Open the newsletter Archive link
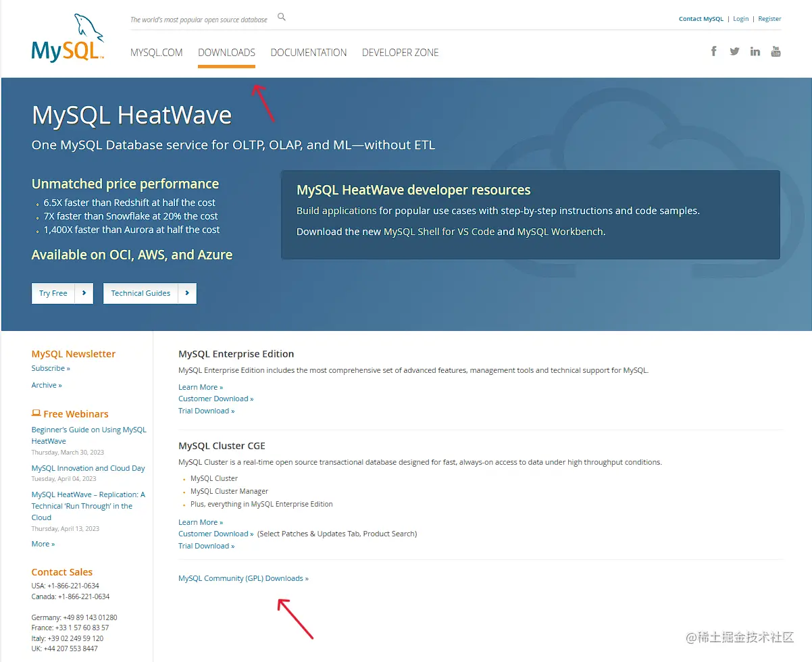This screenshot has width=812, height=662. coord(47,385)
